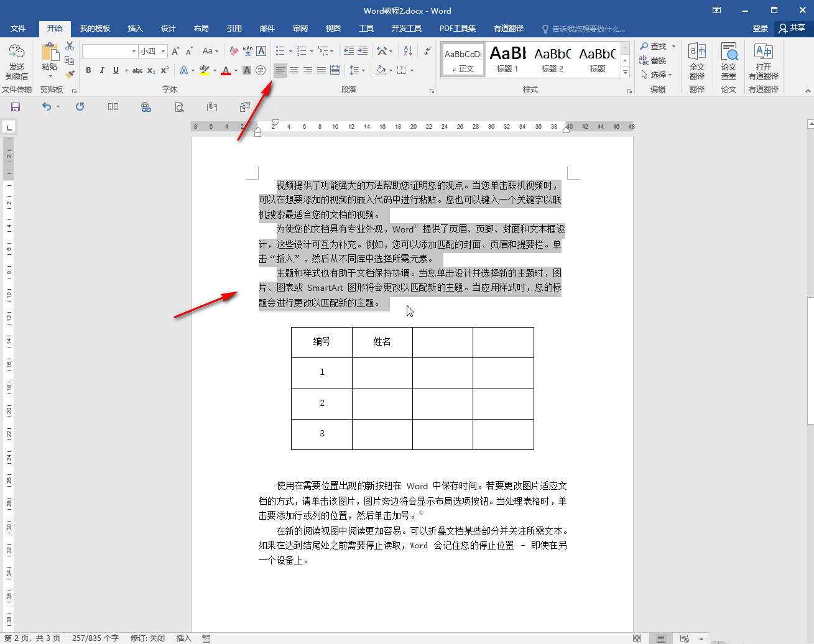This screenshot has width=814, height=644.
Task: Apply the 标题 2 heading style
Action: (x=552, y=60)
